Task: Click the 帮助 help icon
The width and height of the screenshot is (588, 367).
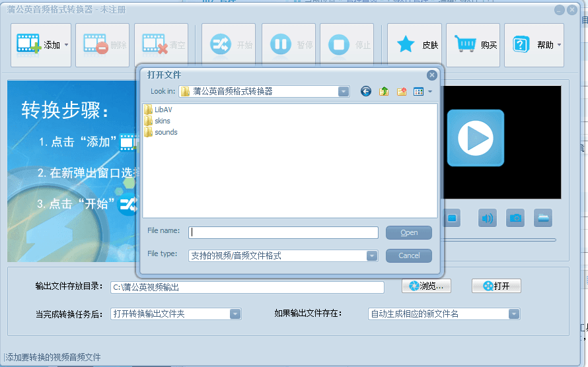Action: (521, 45)
